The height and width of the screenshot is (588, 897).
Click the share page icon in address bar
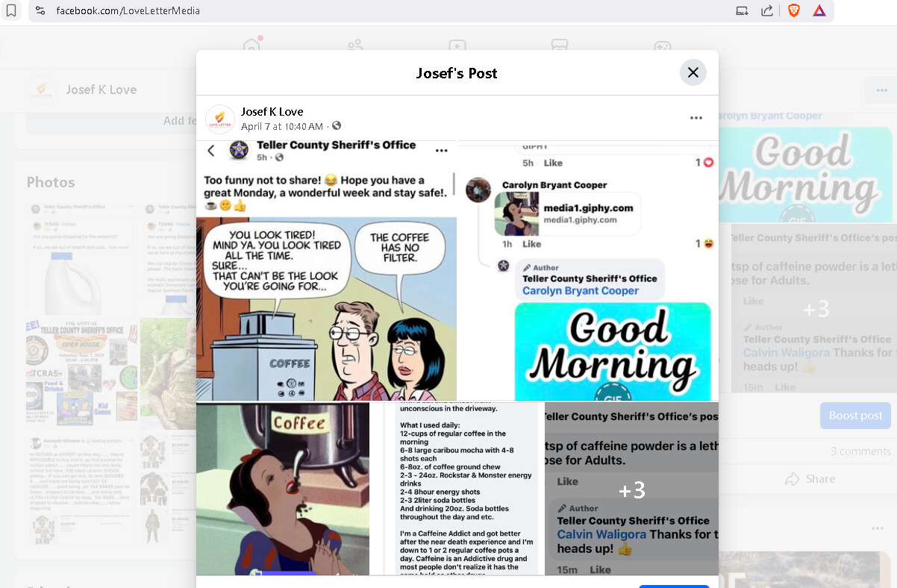pyautogui.click(x=767, y=10)
